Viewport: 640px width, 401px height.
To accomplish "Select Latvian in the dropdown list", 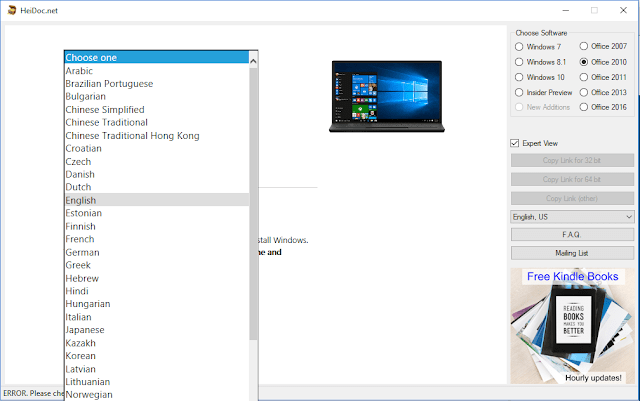I will coord(157,369).
